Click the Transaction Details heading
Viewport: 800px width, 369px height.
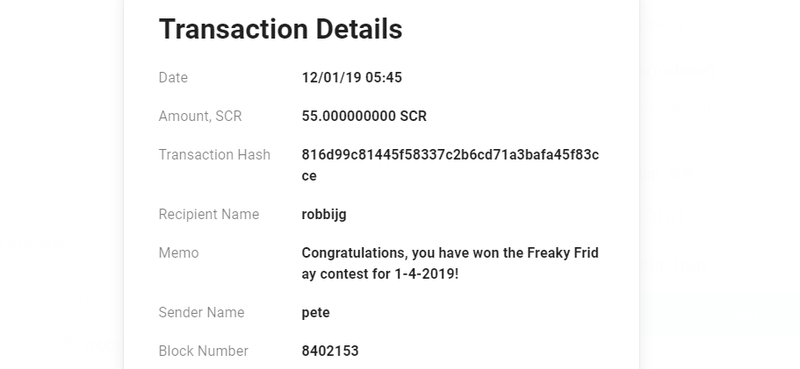pyautogui.click(x=281, y=29)
